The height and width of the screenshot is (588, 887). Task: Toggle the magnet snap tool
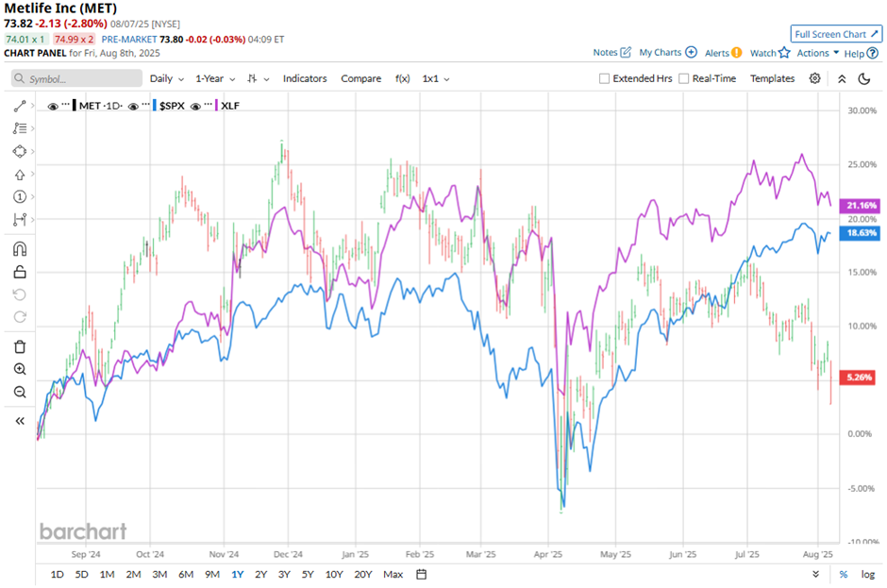20,249
